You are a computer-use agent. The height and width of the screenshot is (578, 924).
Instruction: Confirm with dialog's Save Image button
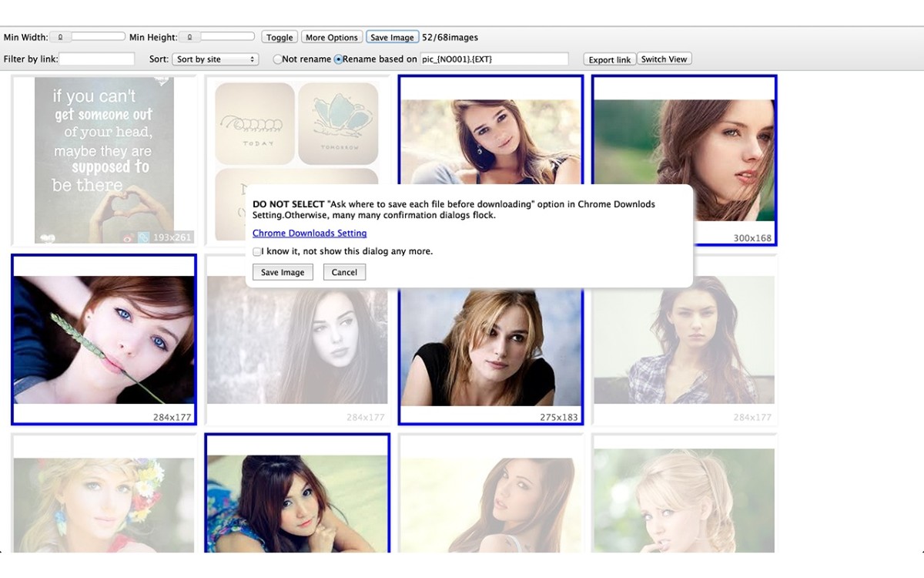(x=283, y=272)
